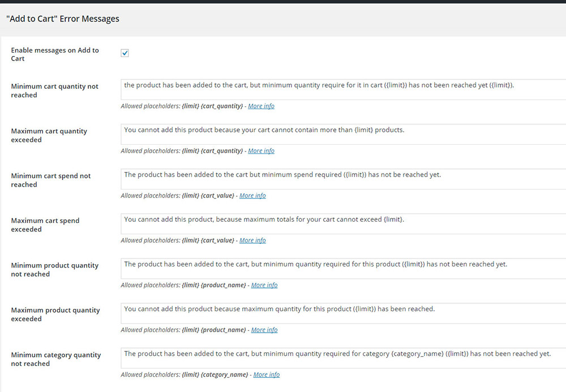Screen dimensions: 566x392
Task: Click More info next to {category_name} placeholder
Action: tap(267, 374)
